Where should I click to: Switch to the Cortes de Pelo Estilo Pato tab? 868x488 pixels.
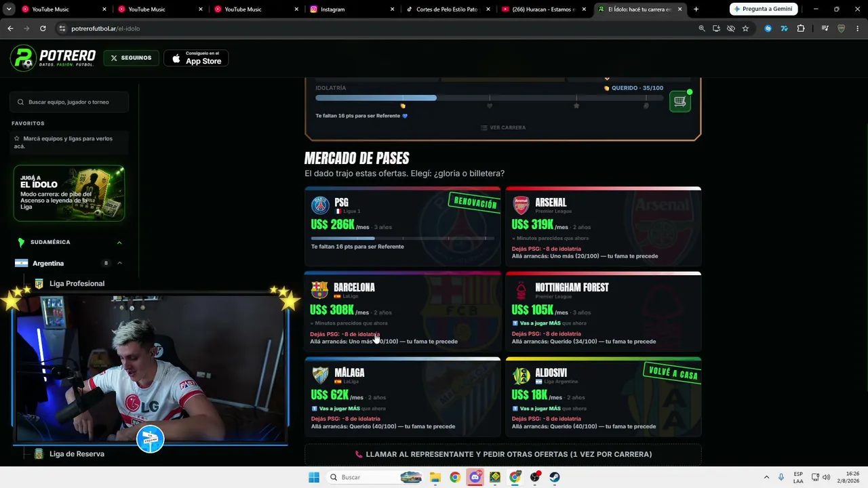click(x=448, y=9)
